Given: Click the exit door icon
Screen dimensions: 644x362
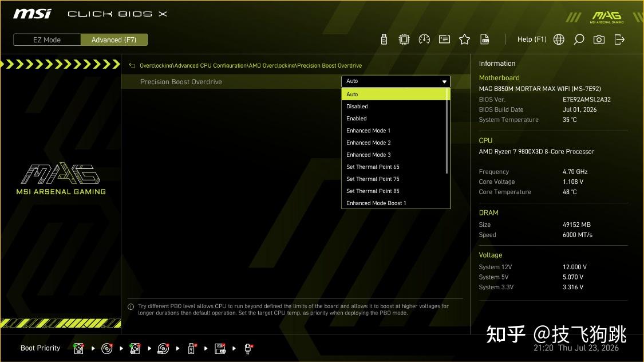Looking at the screenshot, I should [619, 40].
